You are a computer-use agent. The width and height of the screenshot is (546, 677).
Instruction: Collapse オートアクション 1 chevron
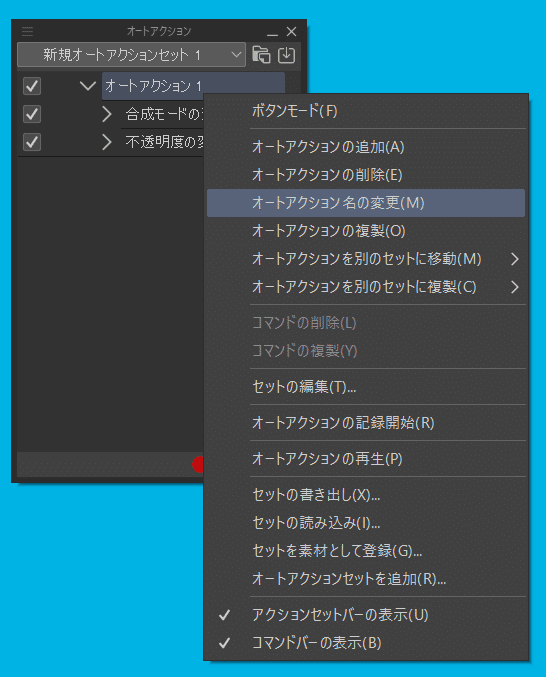[88, 86]
